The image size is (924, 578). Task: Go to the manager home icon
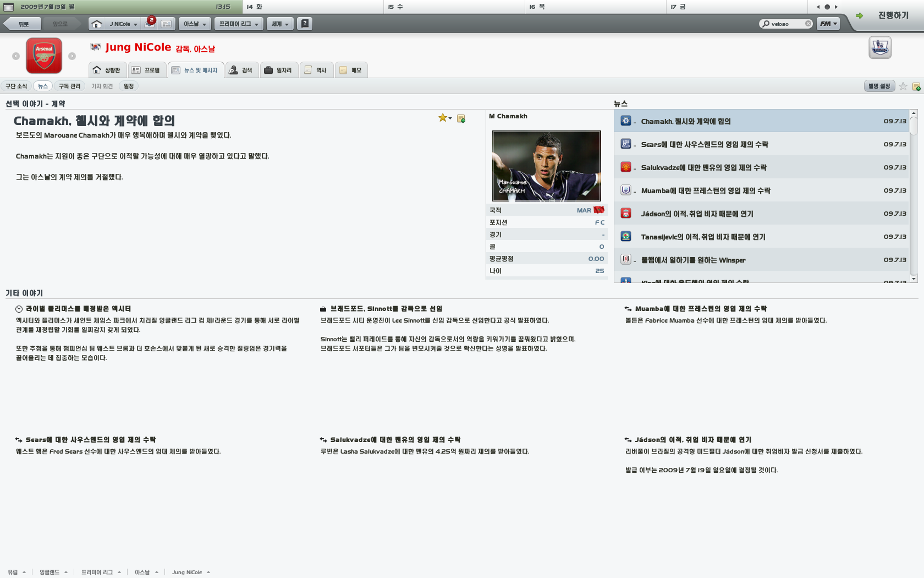pos(96,24)
